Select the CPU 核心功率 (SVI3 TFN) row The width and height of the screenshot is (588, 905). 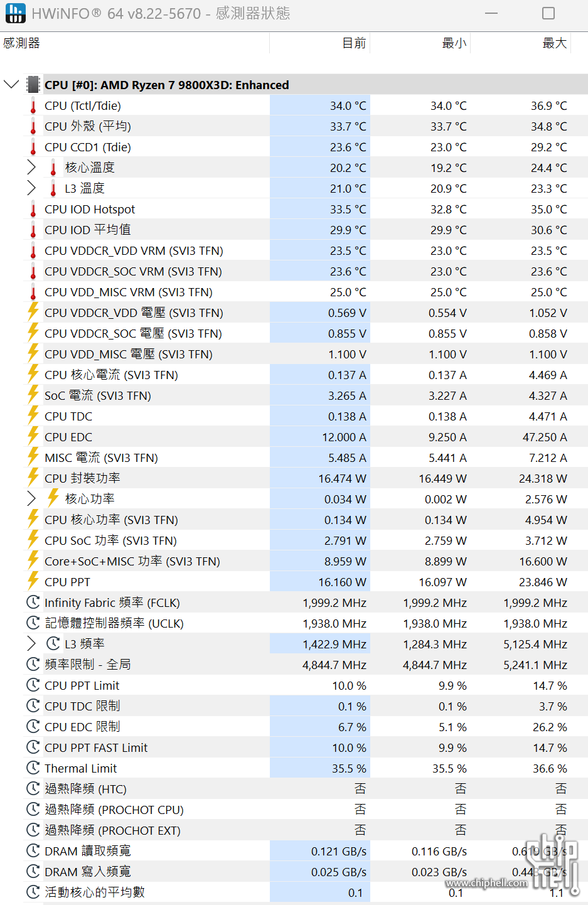[306, 520]
